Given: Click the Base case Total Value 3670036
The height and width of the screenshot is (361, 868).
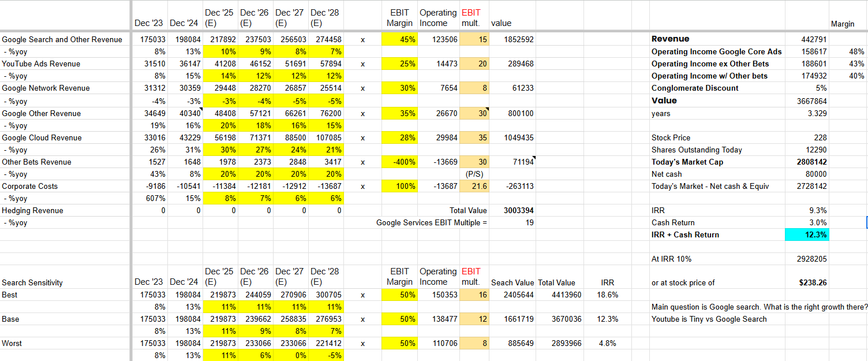Looking at the screenshot, I should (560, 319).
